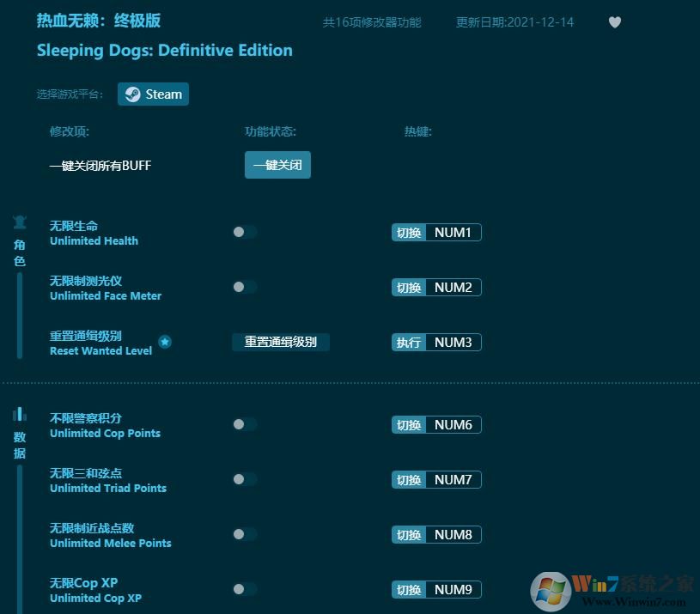Click the Steam logo on the platform button
Screen dimensions: 700x614
(x=134, y=94)
